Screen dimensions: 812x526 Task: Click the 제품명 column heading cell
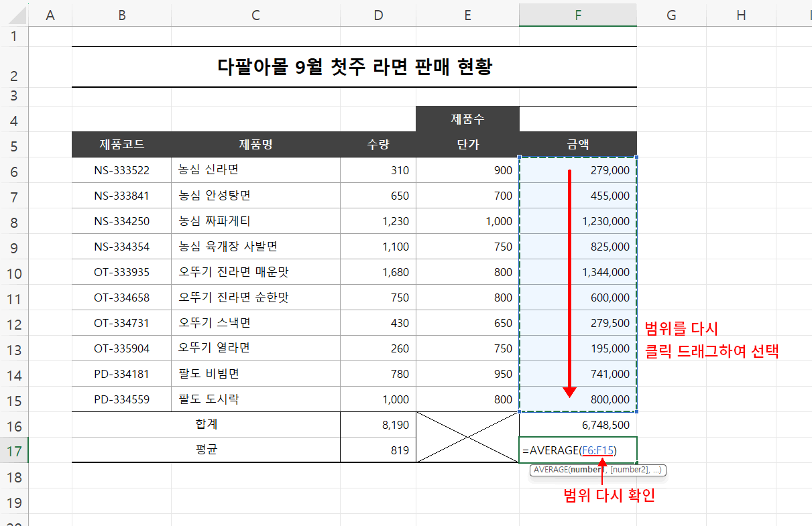point(255,145)
